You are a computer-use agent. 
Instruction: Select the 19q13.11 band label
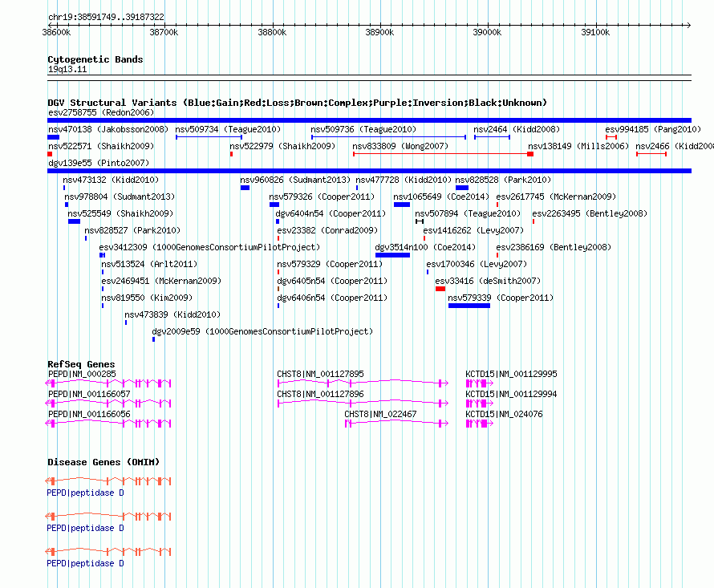click(67, 69)
